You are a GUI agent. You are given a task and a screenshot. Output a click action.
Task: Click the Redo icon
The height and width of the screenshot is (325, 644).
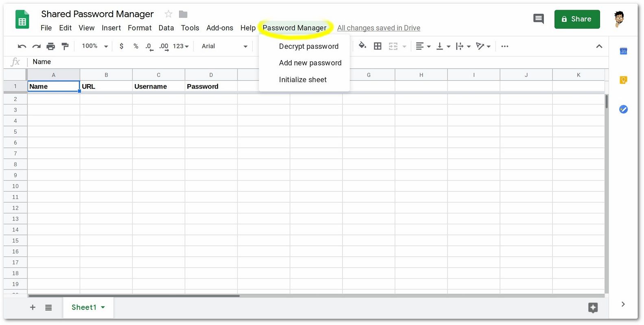coord(37,46)
